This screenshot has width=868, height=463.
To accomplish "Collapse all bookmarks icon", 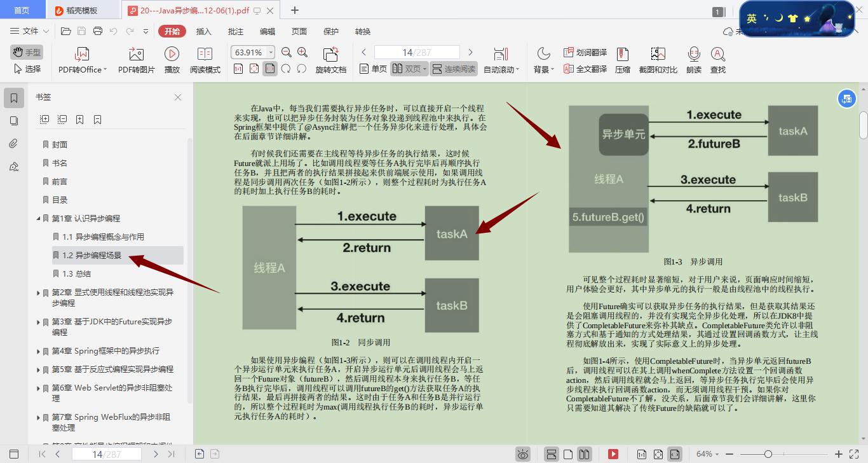I will click(62, 120).
